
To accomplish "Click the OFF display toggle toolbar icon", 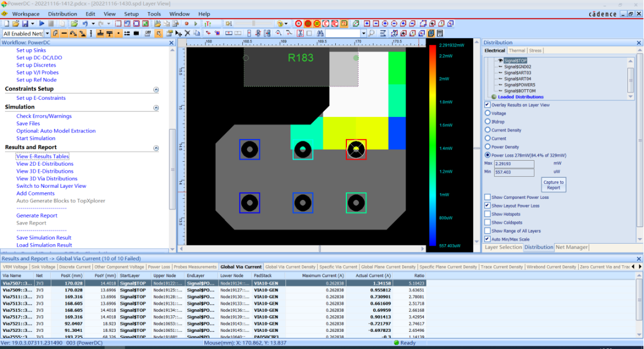I will [x=148, y=33].
